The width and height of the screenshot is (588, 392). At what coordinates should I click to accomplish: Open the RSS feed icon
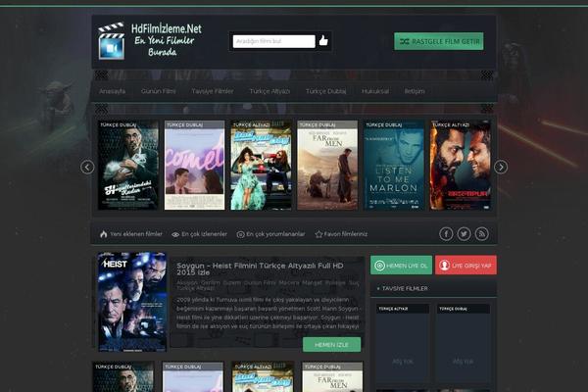click(x=482, y=234)
